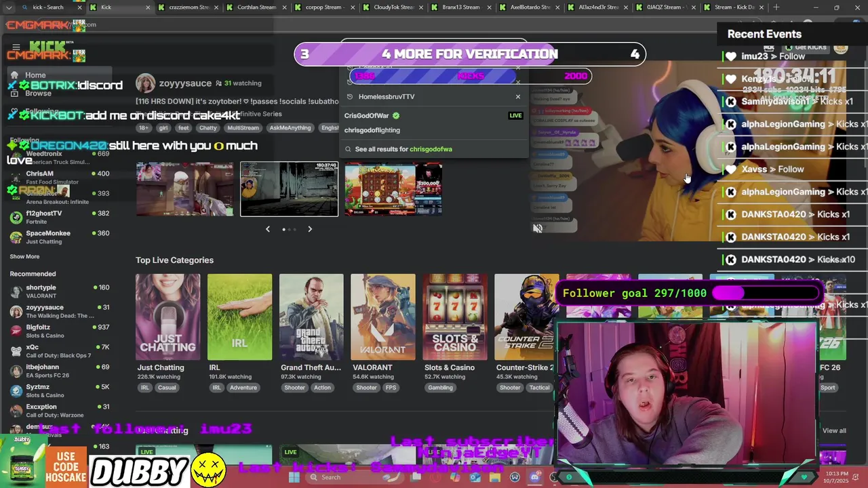This screenshot has width=868, height=488.
Task: Click zoyyysauce streamer avatar in featured header
Action: pos(145,83)
